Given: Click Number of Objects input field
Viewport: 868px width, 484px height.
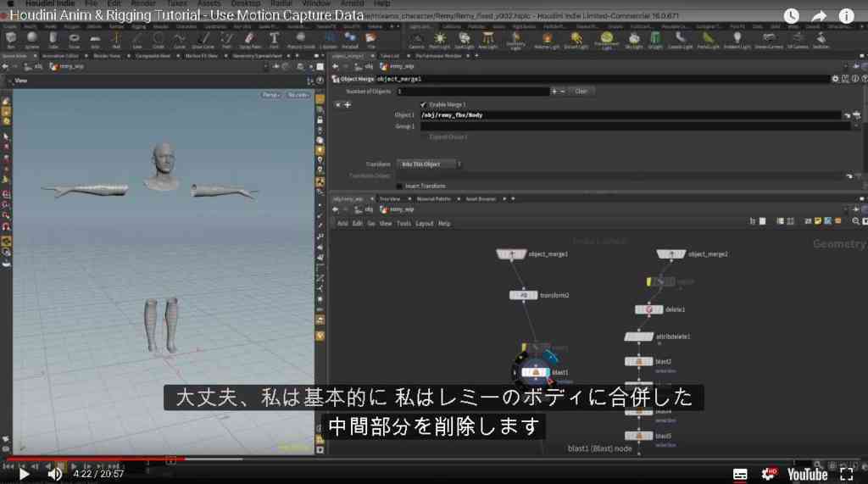Looking at the screenshot, I should pos(473,92).
